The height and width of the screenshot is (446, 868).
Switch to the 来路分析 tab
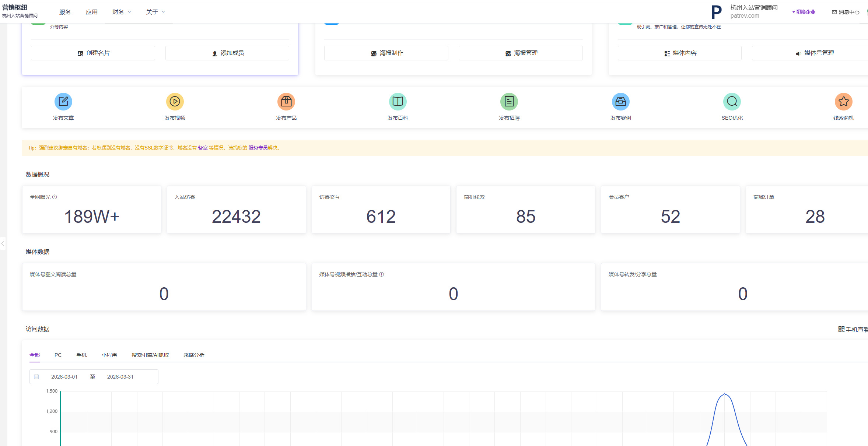194,355
